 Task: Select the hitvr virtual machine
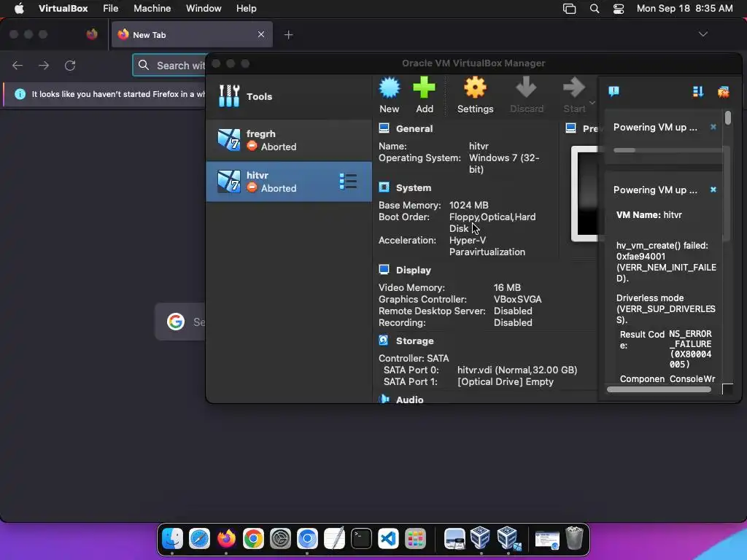coord(289,182)
